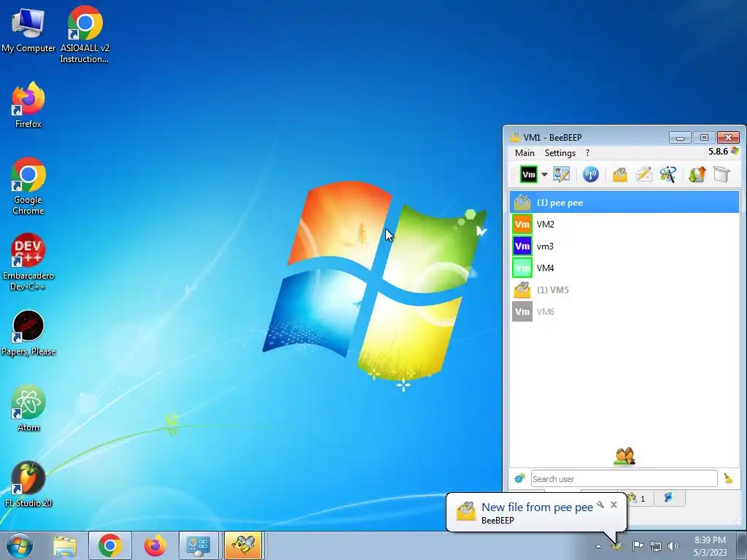Open the file transfer arrows icon
The image size is (747, 560).
[x=697, y=174]
